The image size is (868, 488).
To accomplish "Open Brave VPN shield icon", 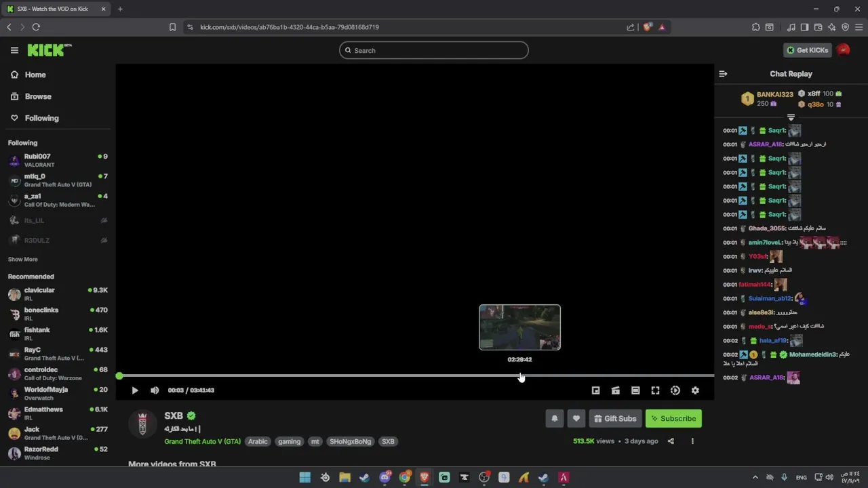I will point(845,27).
